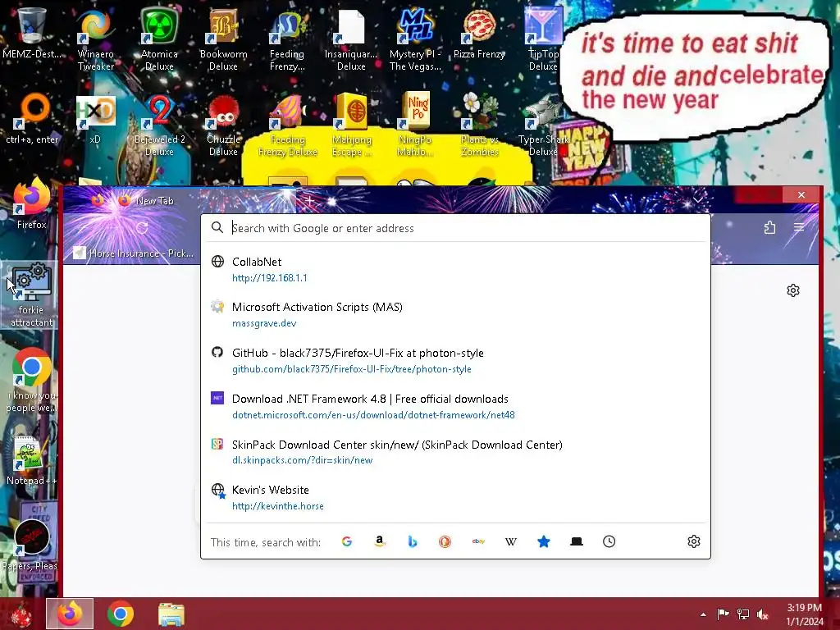
Task: Click the muted volume tray icon
Action: point(762,614)
